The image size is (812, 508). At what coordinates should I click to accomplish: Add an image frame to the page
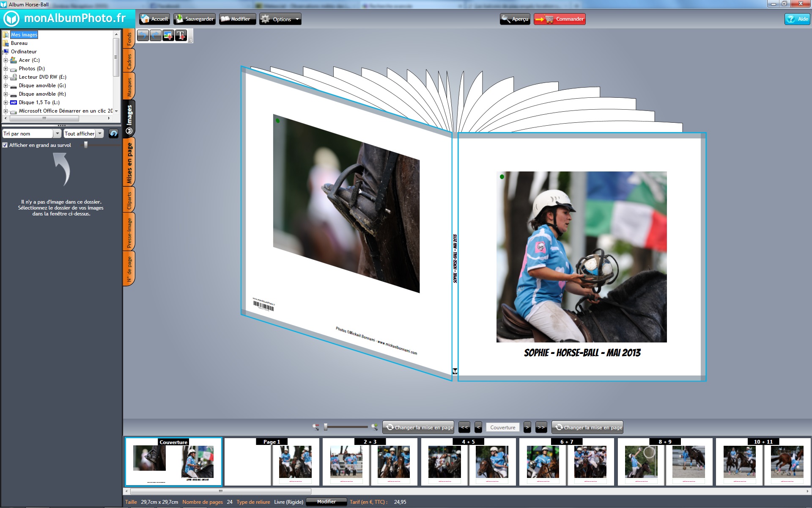coord(168,36)
